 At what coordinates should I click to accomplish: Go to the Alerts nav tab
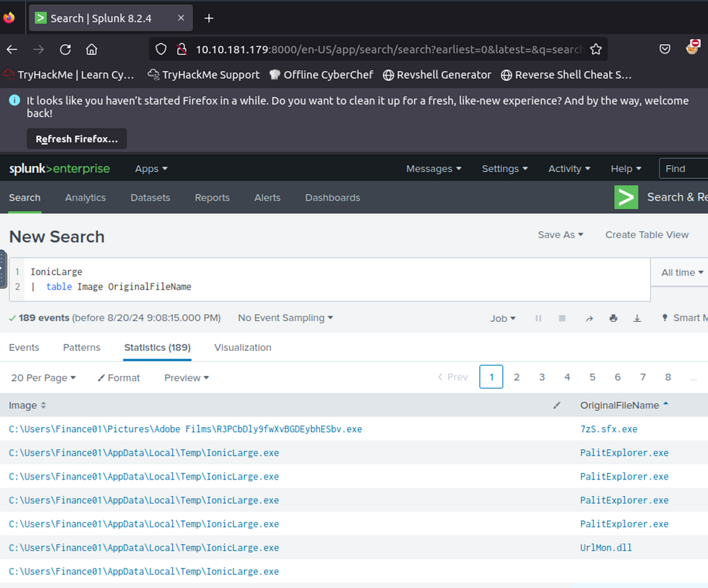pos(268,198)
